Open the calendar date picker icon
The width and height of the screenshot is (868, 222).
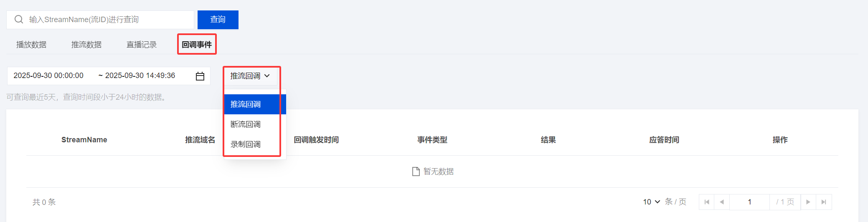200,76
